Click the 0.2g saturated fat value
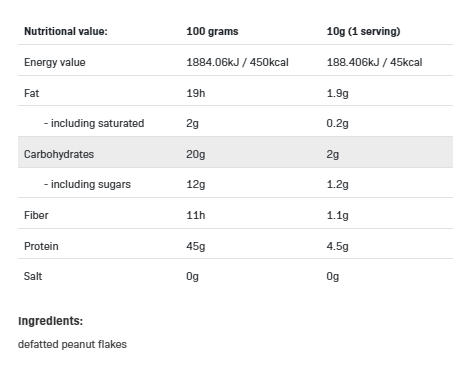 tap(337, 124)
